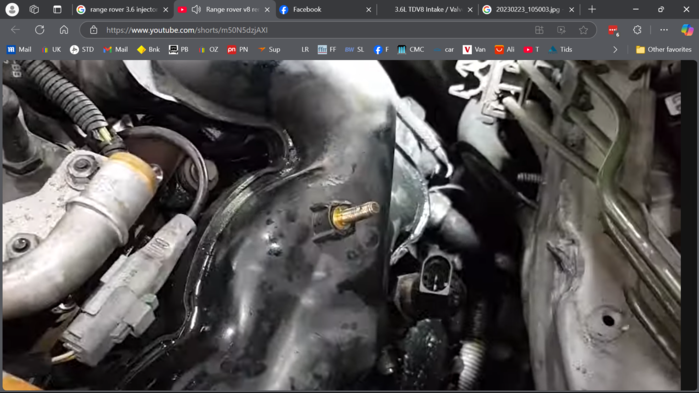The width and height of the screenshot is (699, 393).
Task: View site information lock icon
Action: (x=93, y=30)
